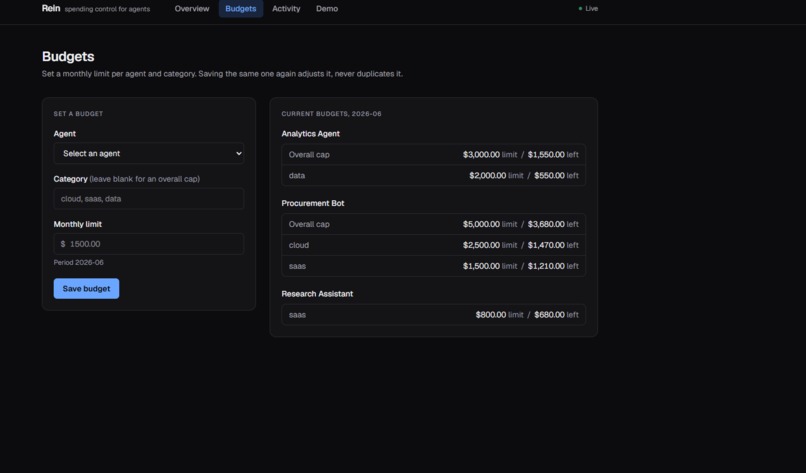Click the $2,500.00 limit value
Viewport: 806px width, 473px height.
click(x=481, y=245)
